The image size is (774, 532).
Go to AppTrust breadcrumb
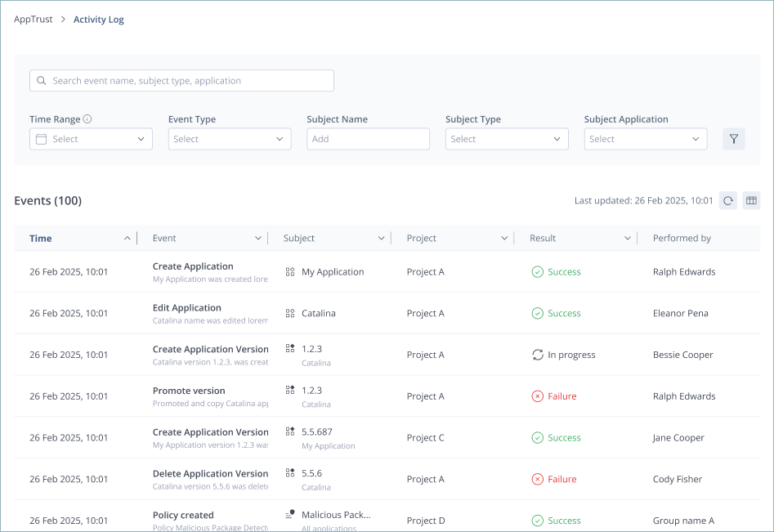click(x=33, y=20)
